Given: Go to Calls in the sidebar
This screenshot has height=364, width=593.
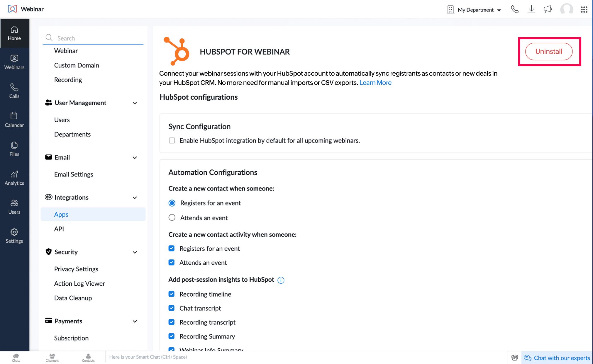Looking at the screenshot, I should point(14,91).
